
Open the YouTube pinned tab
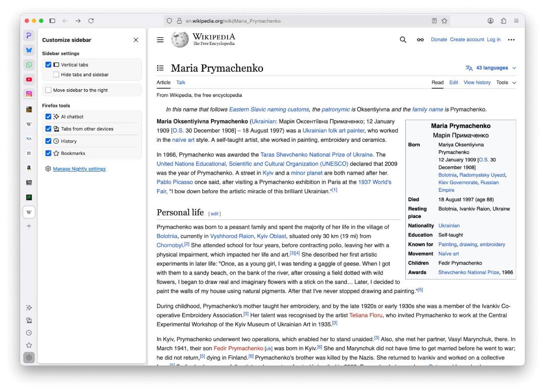[29, 80]
